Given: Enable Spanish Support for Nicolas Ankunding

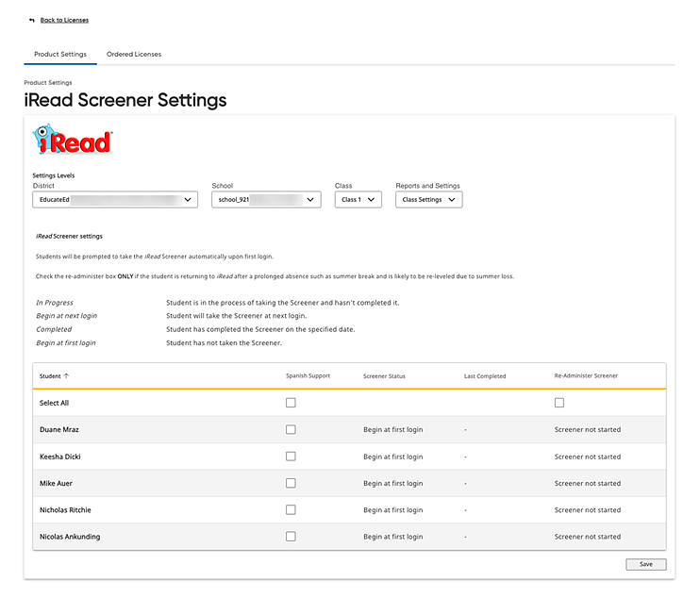Looking at the screenshot, I should tap(291, 537).
